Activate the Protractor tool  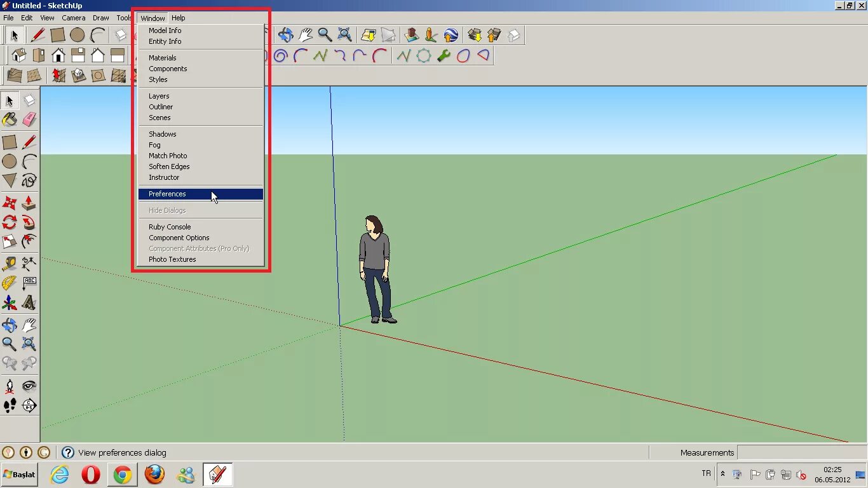pos(10,283)
